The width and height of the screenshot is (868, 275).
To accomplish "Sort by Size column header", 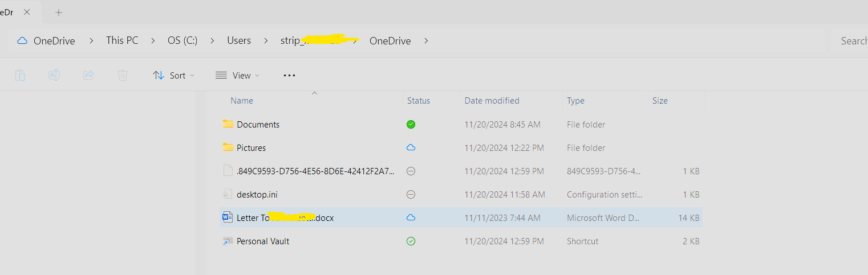I will 660,101.
